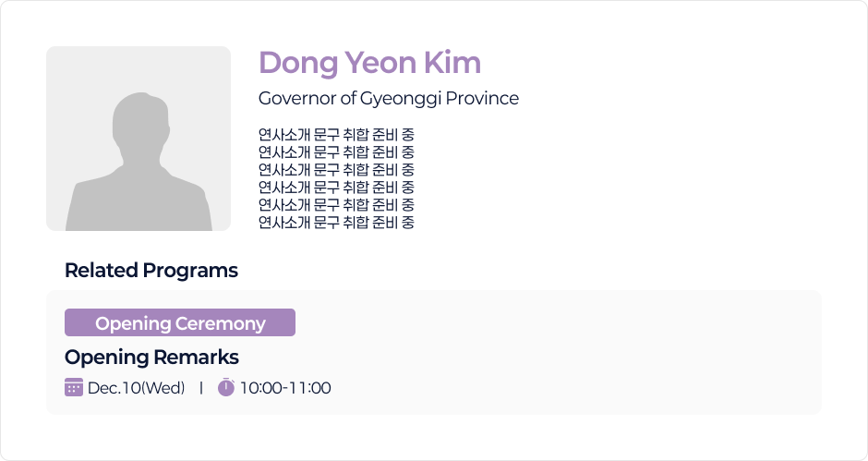Screen dimensions: 868x461
Task: Click the vertical divider between date and time
Action: [x=201, y=388]
